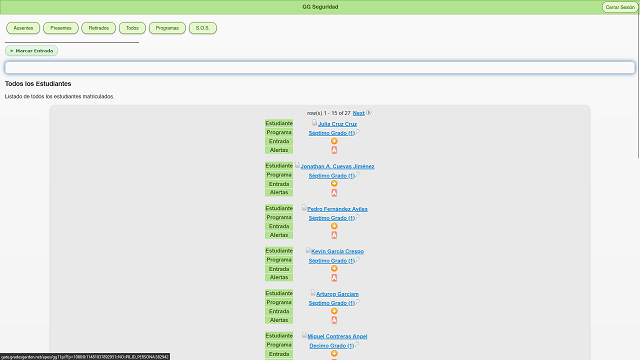Click the orange Entrada icon for Julia Cruz Cruz

point(334,141)
